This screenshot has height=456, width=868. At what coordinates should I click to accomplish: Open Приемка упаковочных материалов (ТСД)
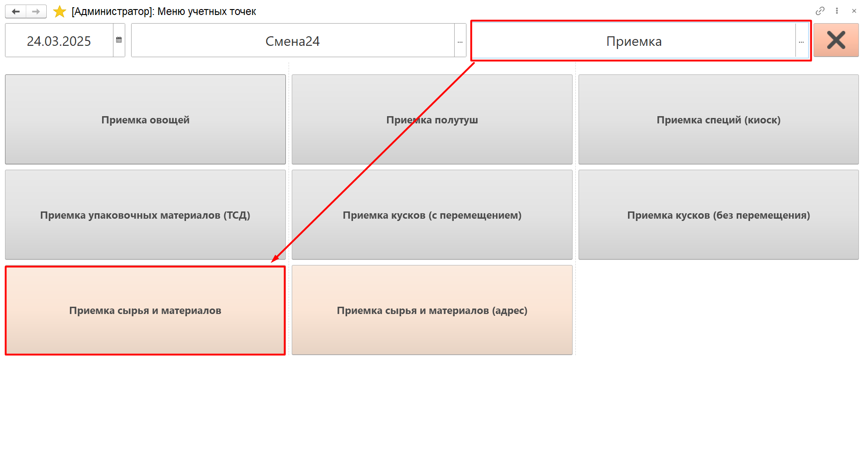tap(145, 215)
